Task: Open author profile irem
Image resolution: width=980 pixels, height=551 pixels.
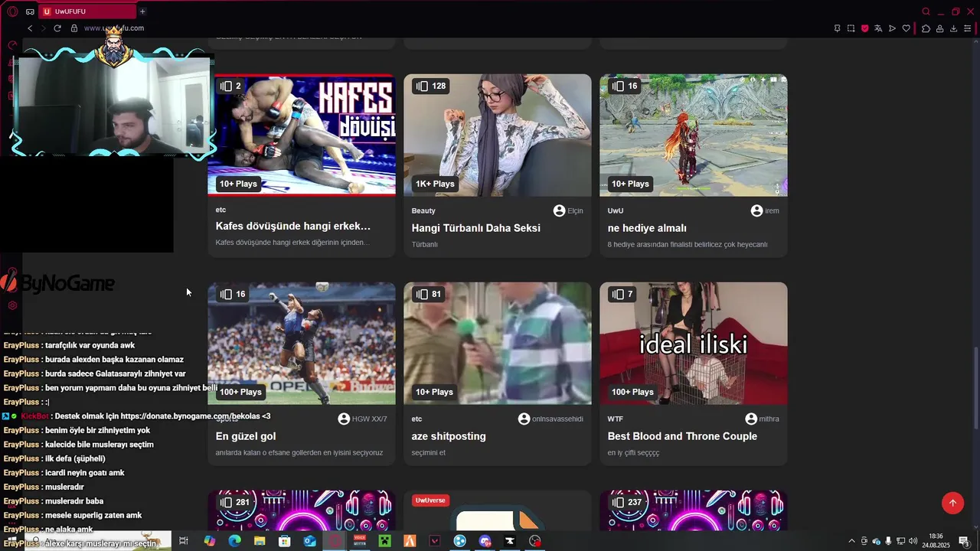Action: (765, 210)
